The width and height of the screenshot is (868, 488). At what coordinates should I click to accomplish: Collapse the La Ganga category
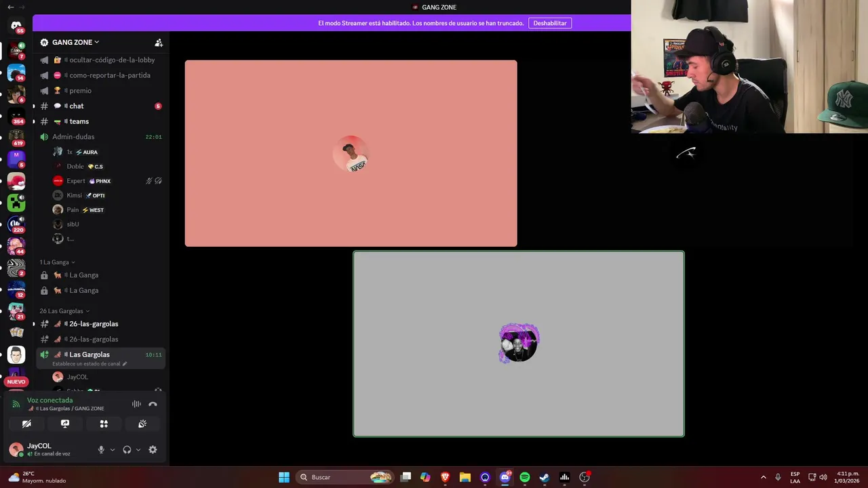[57, 262]
